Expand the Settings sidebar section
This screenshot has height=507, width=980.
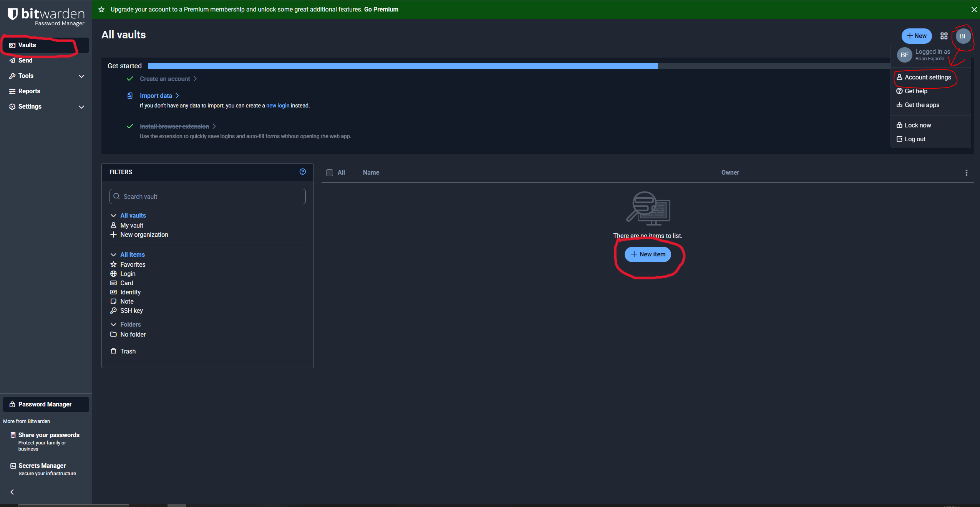click(81, 107)
